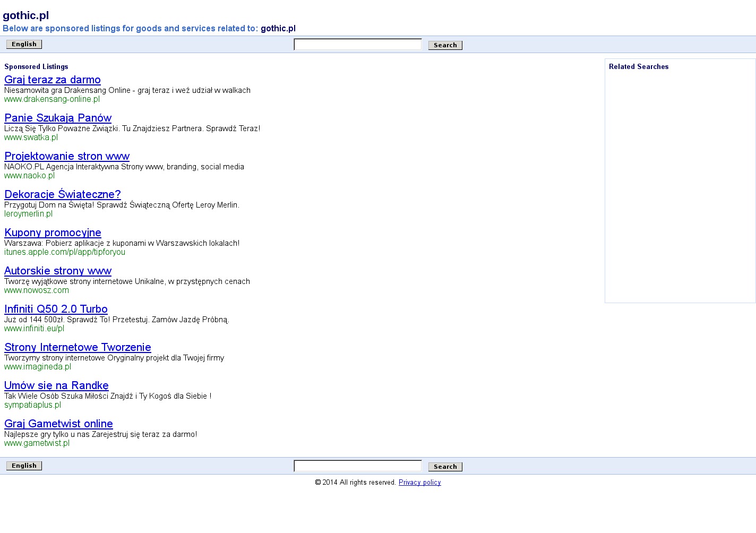Click the top English language button
The image size is (756, 533).
[x=24, y=44]
